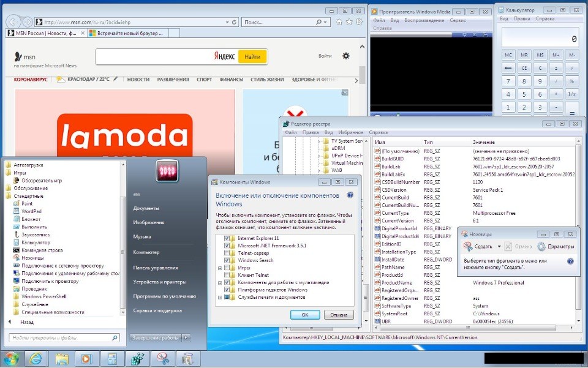The height and width of the screenshot is (368, 588).
Task: Click Войти link on MSN page
Action: point(325,56)
